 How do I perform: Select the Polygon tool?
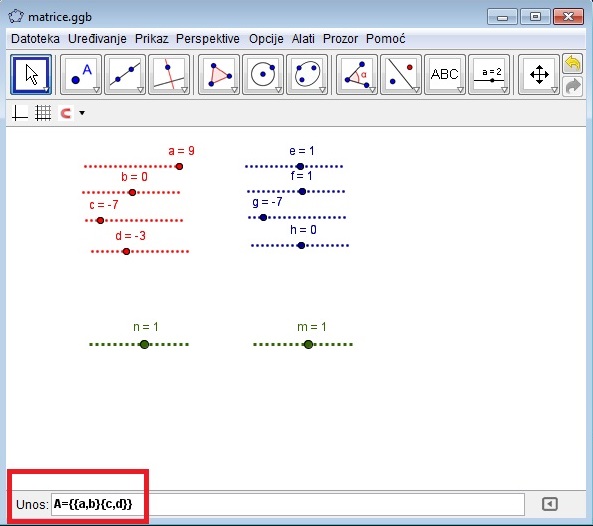pos(219,74)
